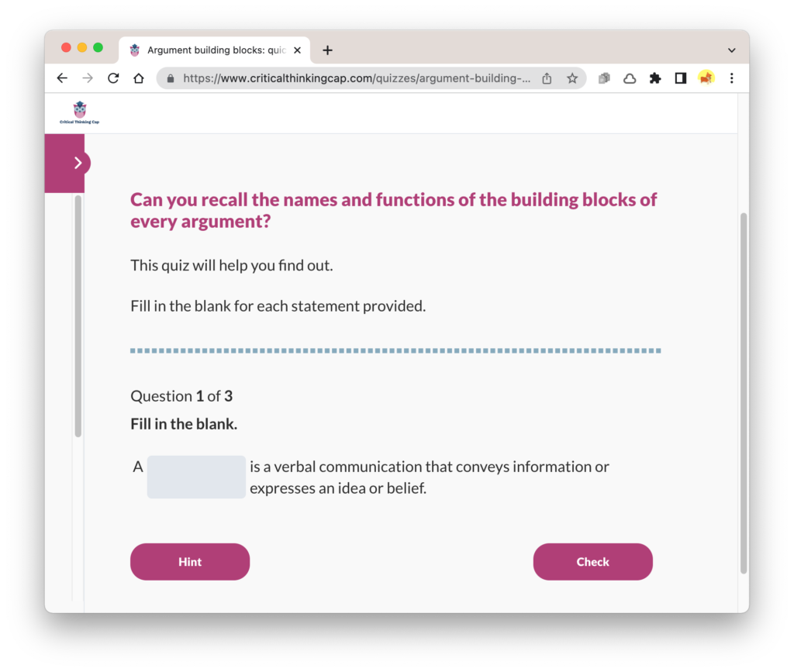This screenshot has width=794, height=672.
Task: Open the extensions puzzle piece icon
Action: coord(655,78)
